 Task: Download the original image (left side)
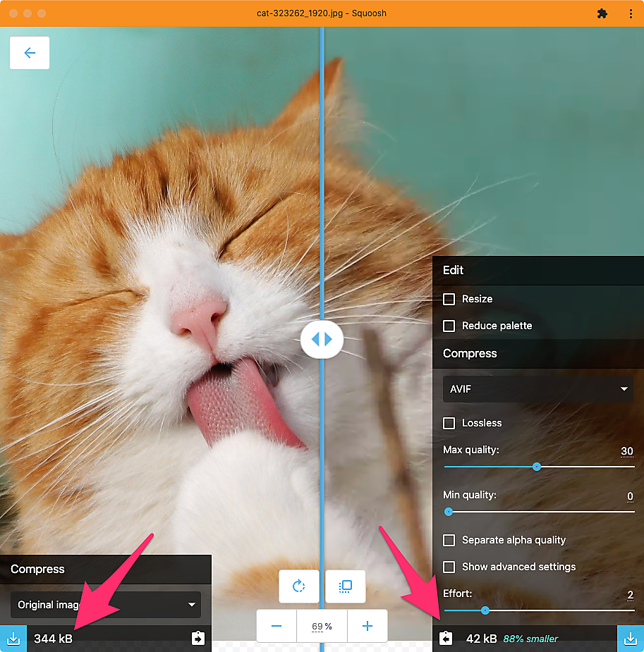[13, 639]
